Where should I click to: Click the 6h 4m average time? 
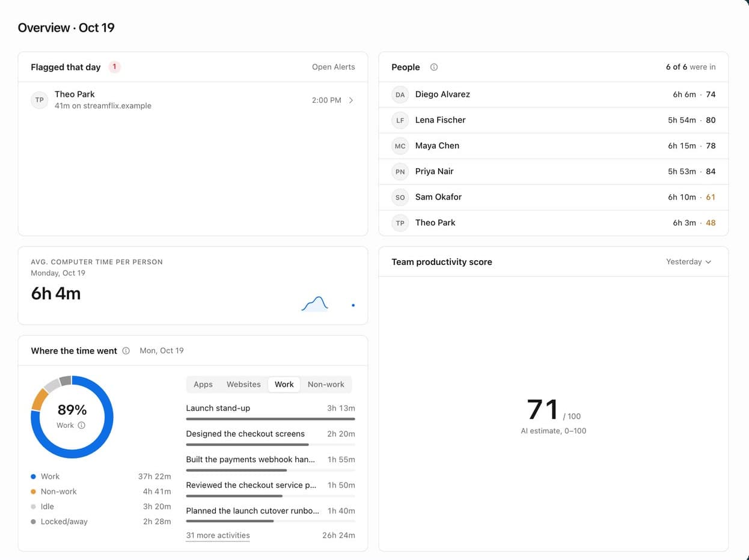point(56,294)
